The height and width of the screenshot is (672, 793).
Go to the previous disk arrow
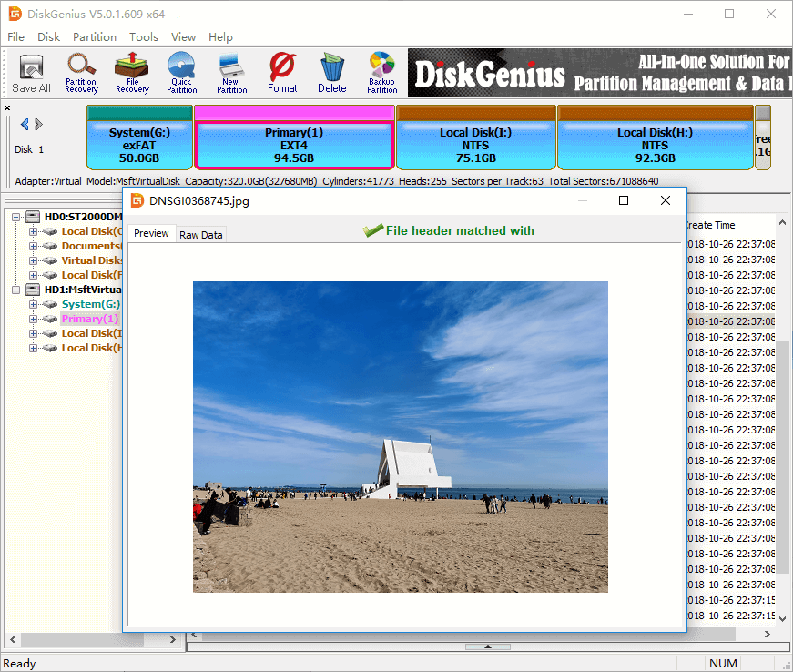[x=25, y=125]
